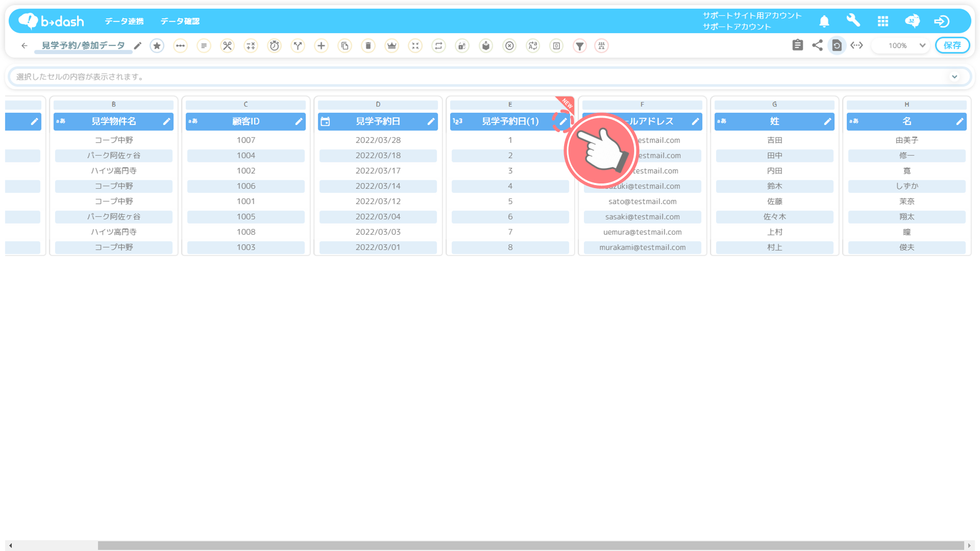980x551 pixels.
Task: Click the trash delete icon in toolbar
Action: click(368, 46)
